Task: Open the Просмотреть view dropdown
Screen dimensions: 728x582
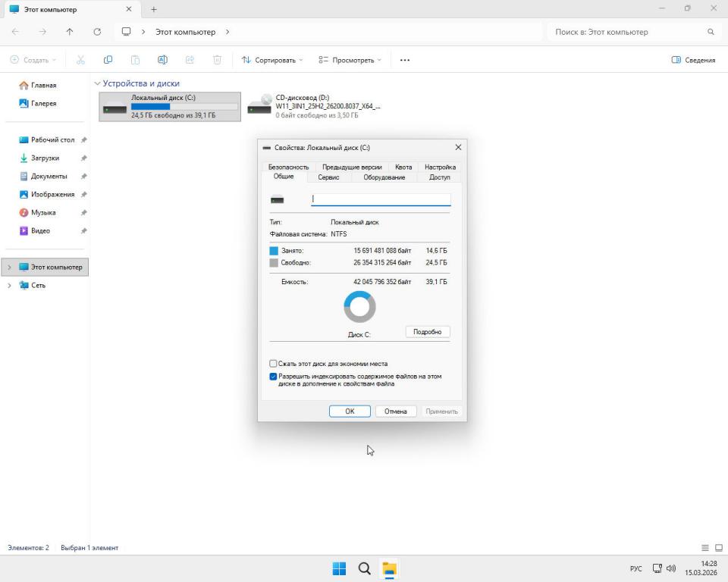Action: pos(350,60)
